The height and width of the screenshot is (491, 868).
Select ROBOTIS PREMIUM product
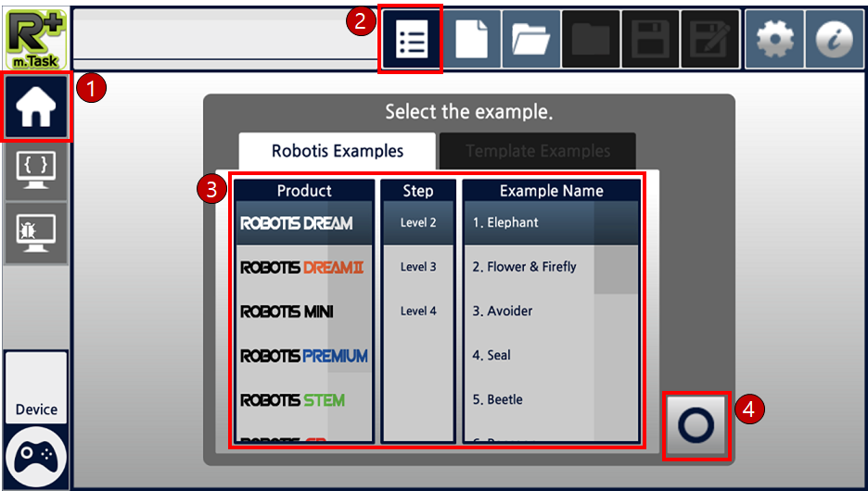point(303,356)
